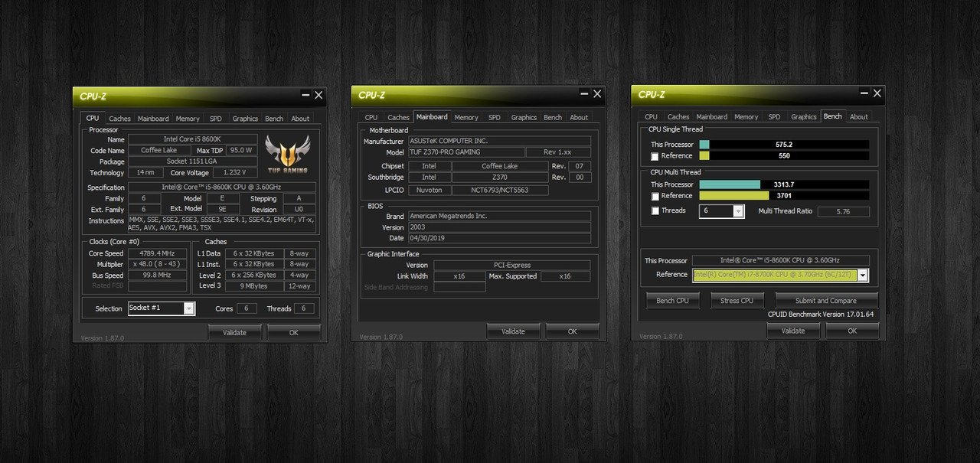Viewport: 980px width, 463px height.
Task: Click the single thread 575.2 score bar
Action: coord(784,144)
